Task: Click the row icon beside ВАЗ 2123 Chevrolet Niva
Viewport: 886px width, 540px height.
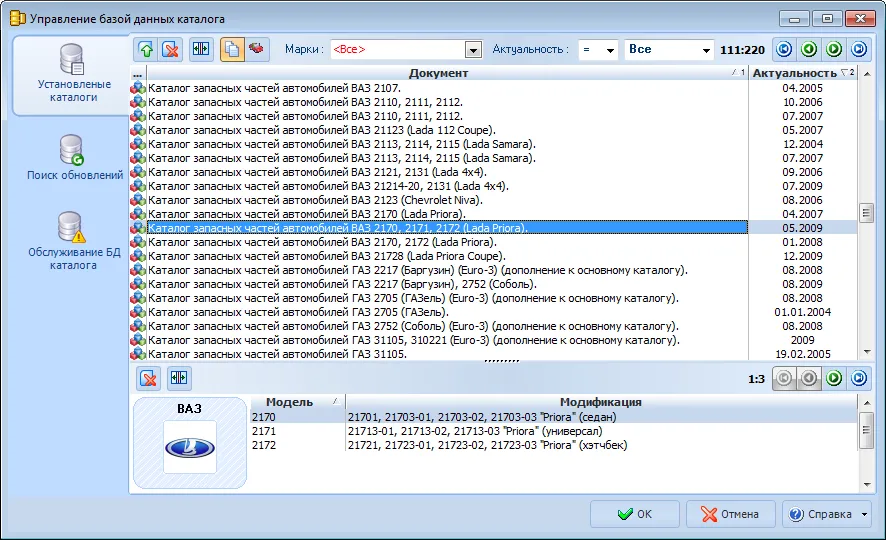Action: point(138,200)
